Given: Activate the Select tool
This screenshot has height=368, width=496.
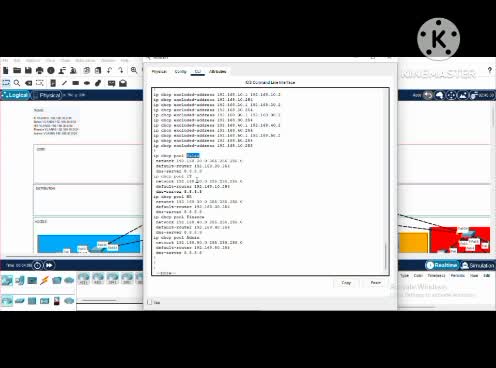Looking at the screenshot, I should pyautogui.click(x=6, y=83).
